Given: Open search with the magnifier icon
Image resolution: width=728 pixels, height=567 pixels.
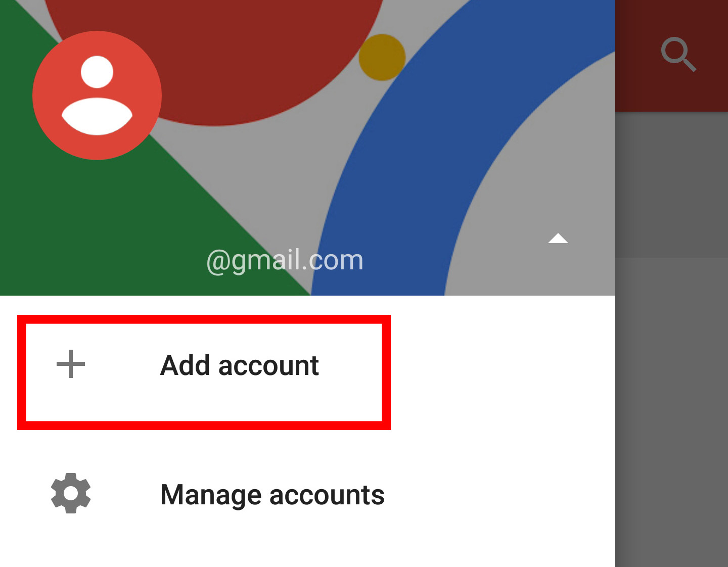Looking at the screenshot, I should [678, 55].
